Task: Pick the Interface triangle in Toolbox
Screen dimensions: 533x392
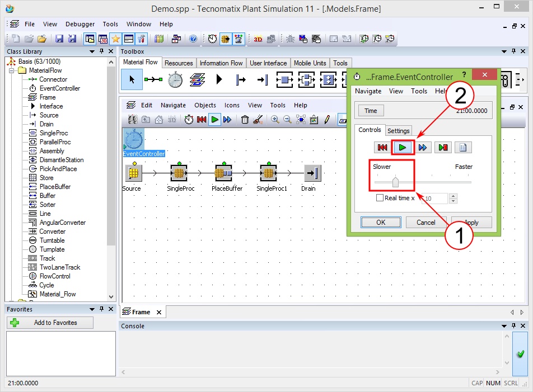Action: click(x=219, y=79)
